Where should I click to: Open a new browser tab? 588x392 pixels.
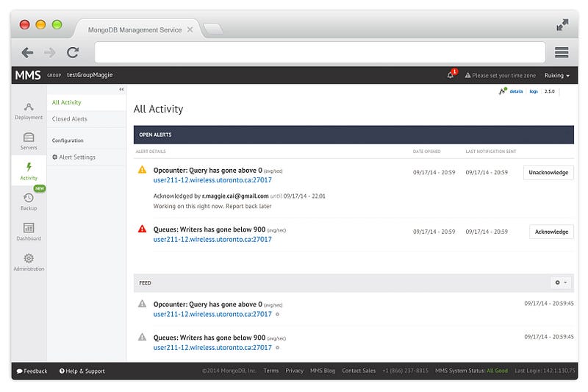[213, 29]
